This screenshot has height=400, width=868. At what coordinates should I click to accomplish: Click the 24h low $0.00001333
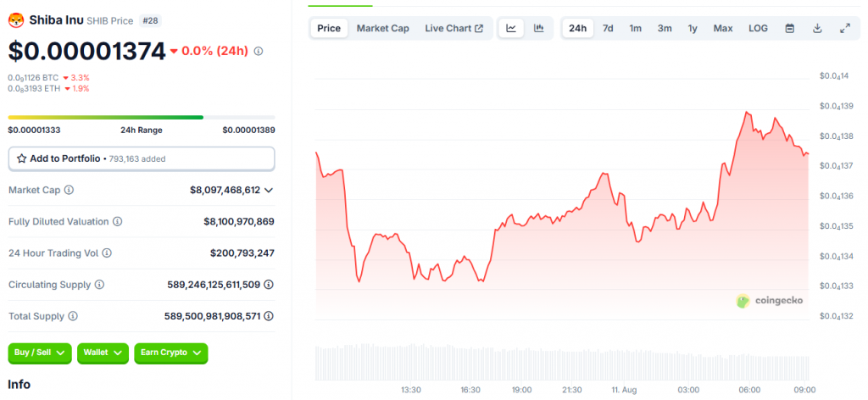pyautogui.click(x=34, y=130)
